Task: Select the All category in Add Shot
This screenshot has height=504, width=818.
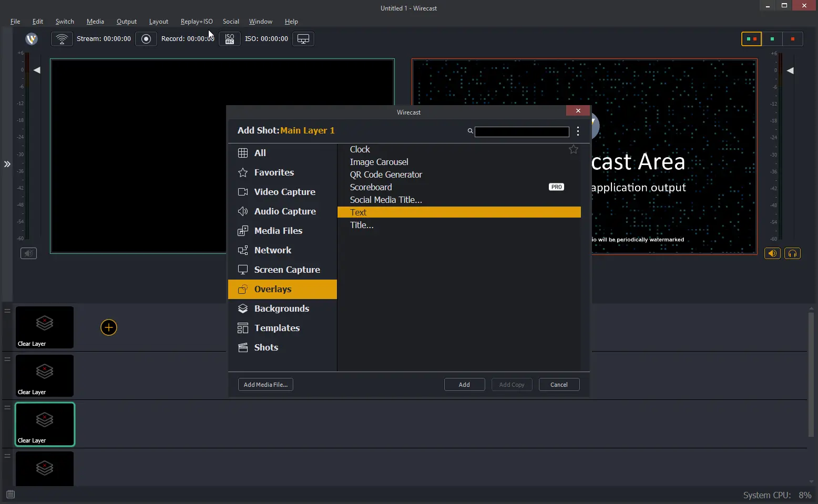Action: tap(283, 153)
